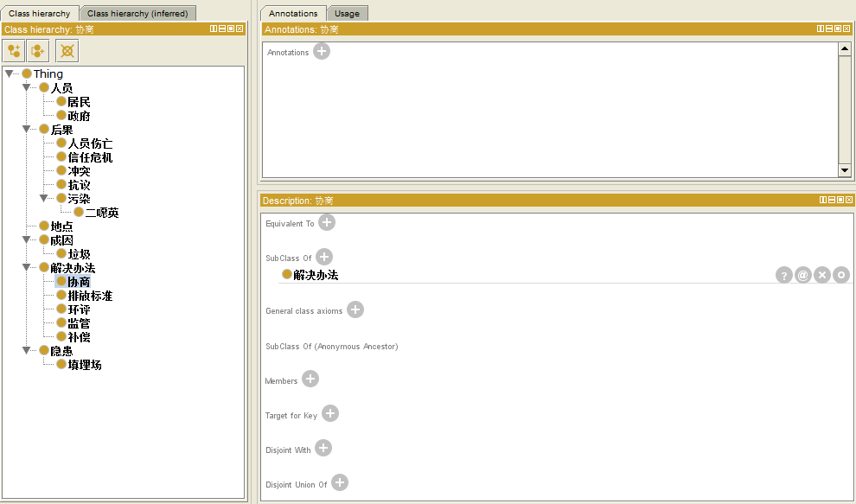Select the 后果 class label
Viewport: 856px width, 504px height.
(x=61, y=130)
